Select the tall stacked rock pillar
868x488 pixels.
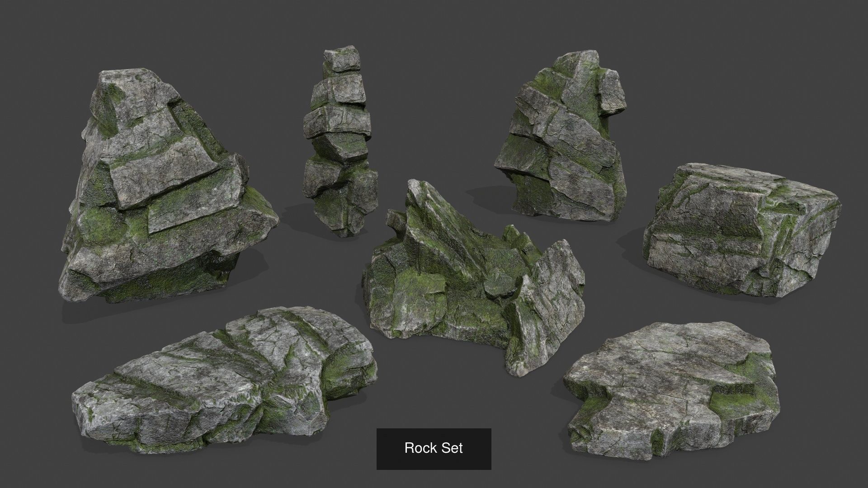coord(340,141)
